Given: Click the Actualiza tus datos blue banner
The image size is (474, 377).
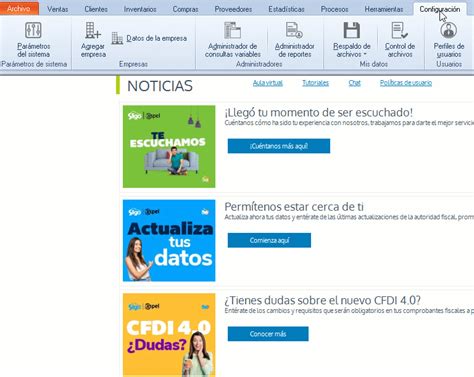Looking at the screenshot, I should [x=169, y=240].
